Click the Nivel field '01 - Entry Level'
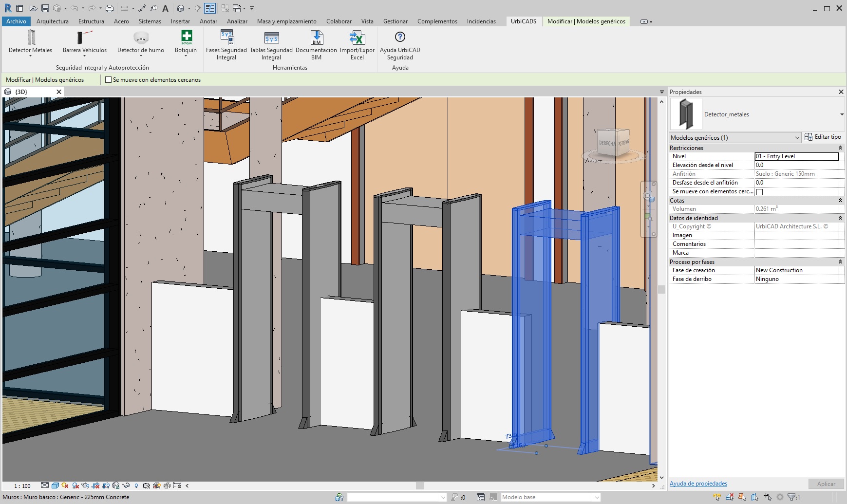This screenshot has height=504, width=847. click(796, 156)
